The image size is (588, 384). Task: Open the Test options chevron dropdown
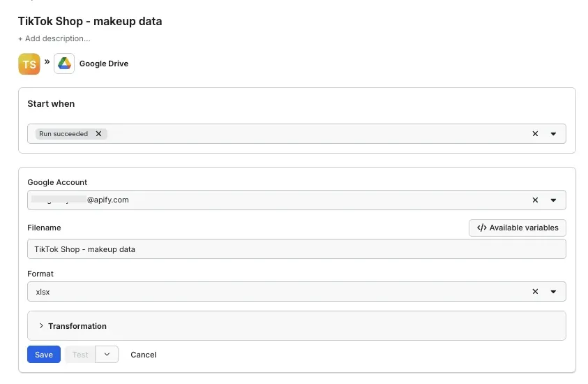coord(107,355)
